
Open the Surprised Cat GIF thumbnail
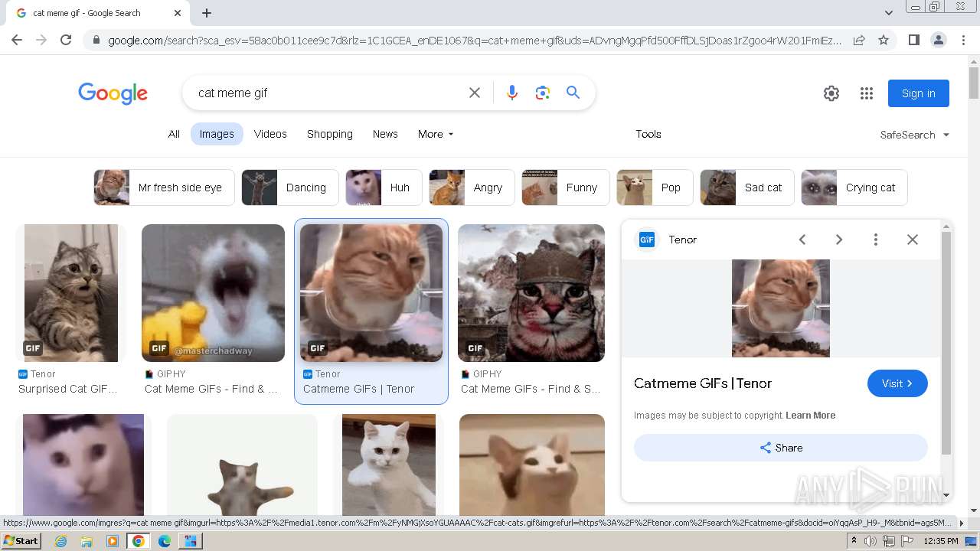(71, 293)
